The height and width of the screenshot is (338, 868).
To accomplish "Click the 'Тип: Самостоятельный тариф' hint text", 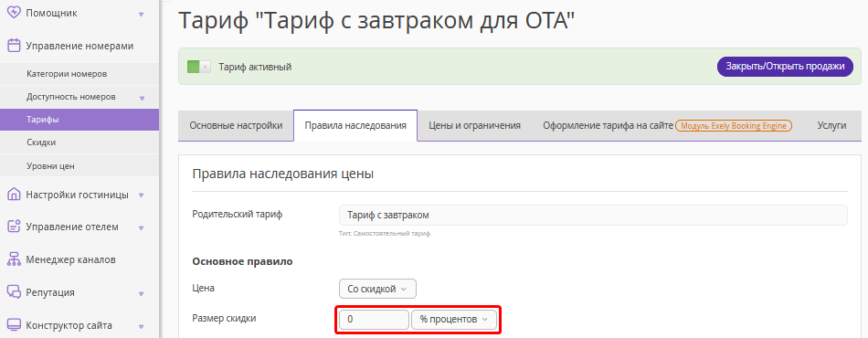I will 385,234.
